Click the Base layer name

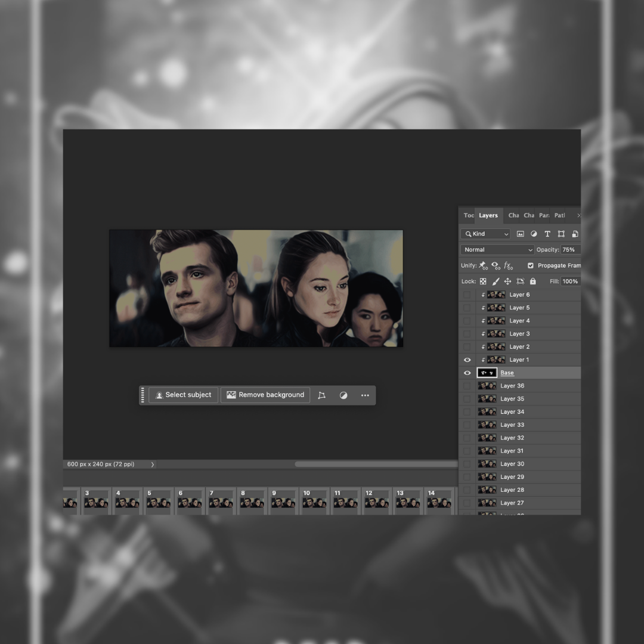click(507, 373)
